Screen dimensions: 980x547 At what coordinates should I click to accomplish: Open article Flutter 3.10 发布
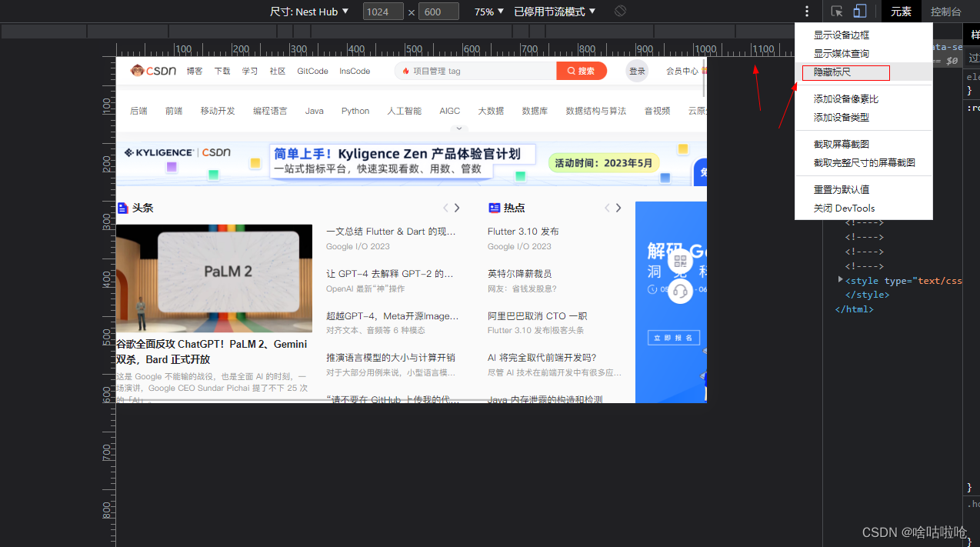coord(523,232)
